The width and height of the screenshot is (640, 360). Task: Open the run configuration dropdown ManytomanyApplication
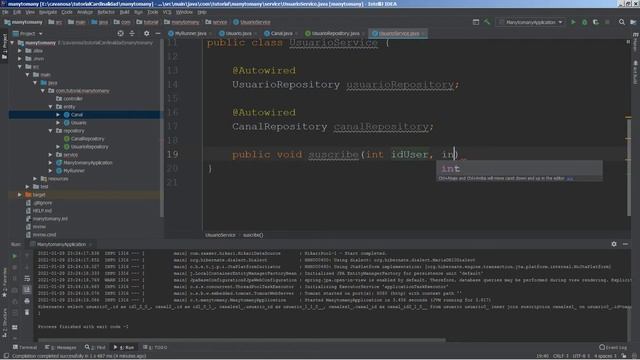pos(531,22)
